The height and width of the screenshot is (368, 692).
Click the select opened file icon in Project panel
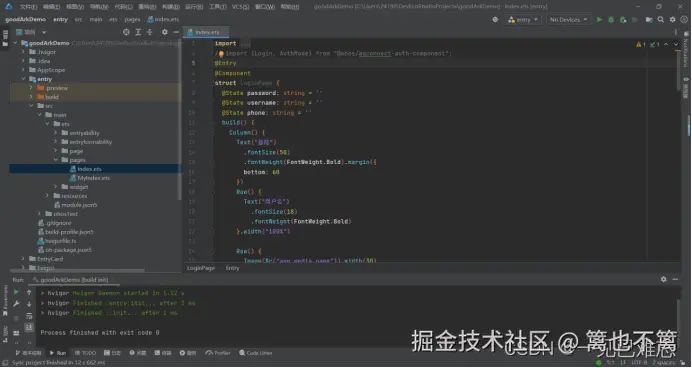(x=126, y=32)
